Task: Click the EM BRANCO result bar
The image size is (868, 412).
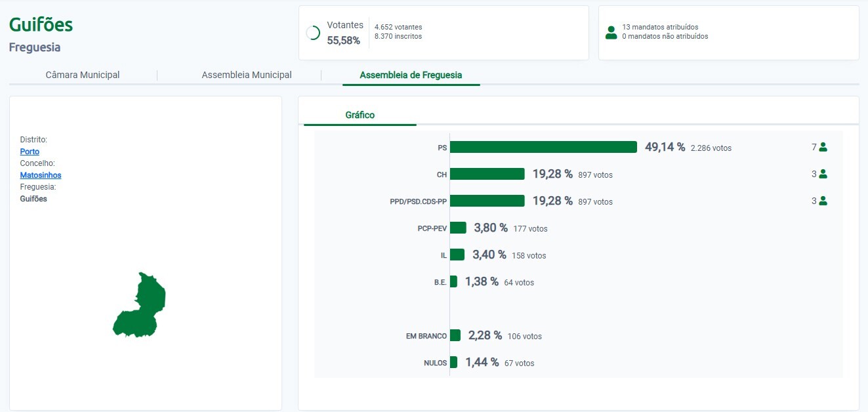Action: 455,335
